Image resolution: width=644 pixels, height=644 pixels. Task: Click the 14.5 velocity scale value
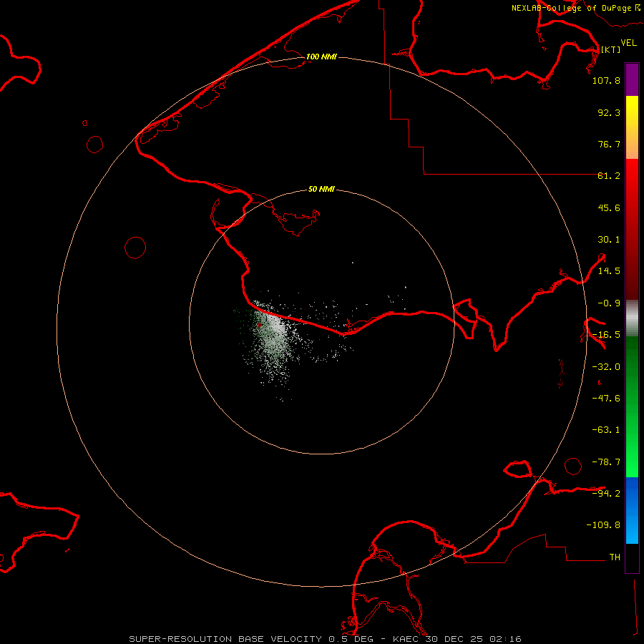coord(609,271)
